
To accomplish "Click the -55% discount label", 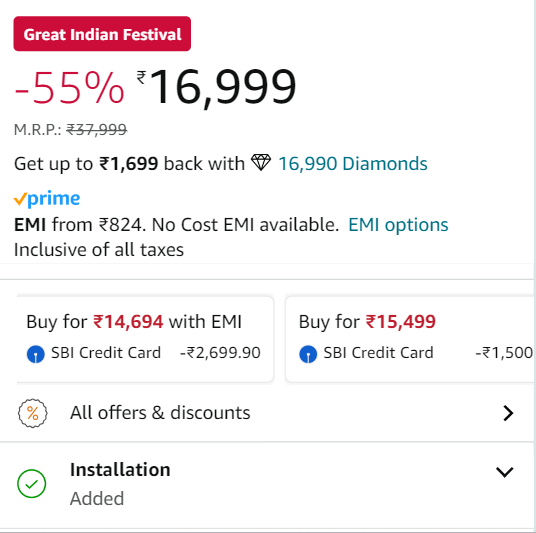I will pos(69,88).
